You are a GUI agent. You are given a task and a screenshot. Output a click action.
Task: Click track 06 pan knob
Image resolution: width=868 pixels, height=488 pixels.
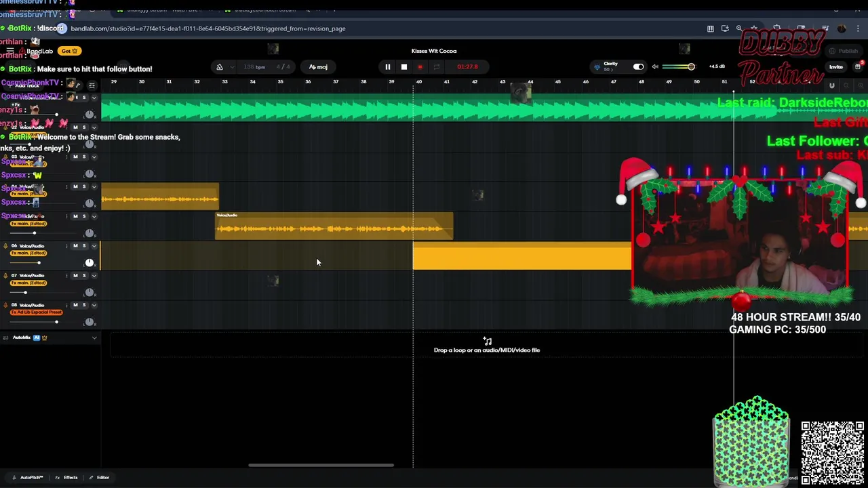[x=90, y=262]
